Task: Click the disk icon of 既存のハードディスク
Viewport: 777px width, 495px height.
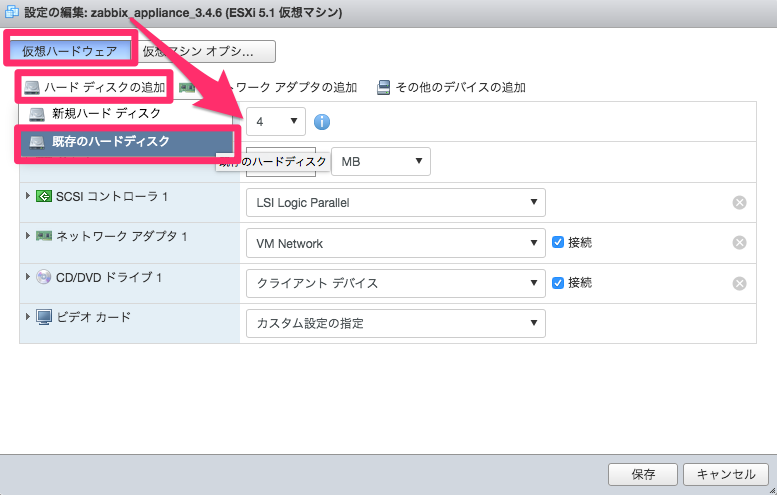Action: click(x=37, y=142)
